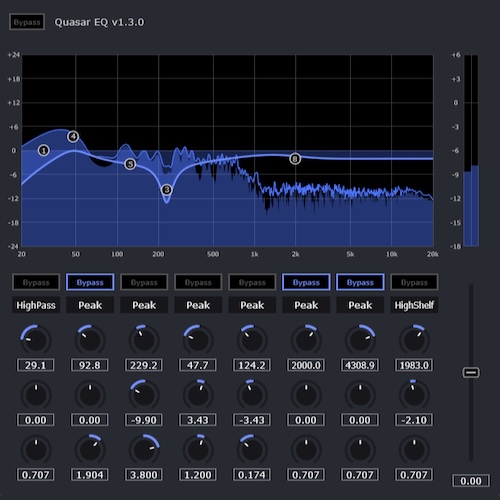Click the output gain slider handle
This screenshot has height=500, width=500.
click(x=471, y=372)
